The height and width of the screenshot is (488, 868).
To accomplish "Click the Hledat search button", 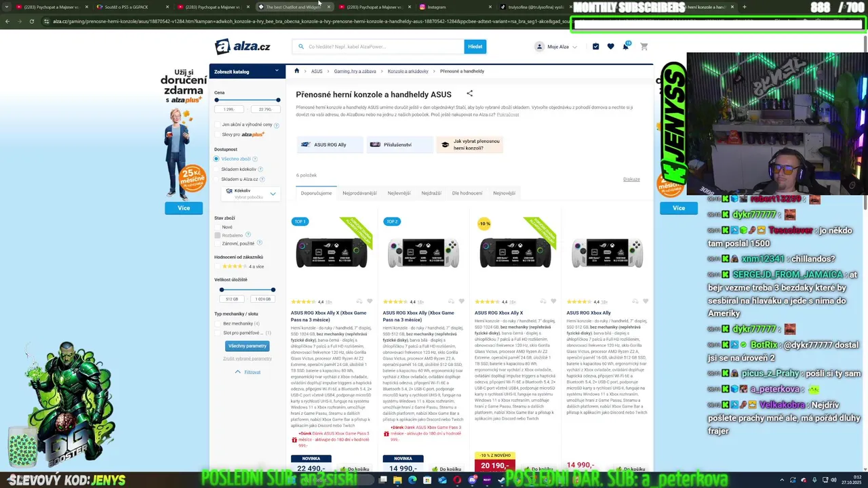I will pyautogui.click(x=475, y=47).
